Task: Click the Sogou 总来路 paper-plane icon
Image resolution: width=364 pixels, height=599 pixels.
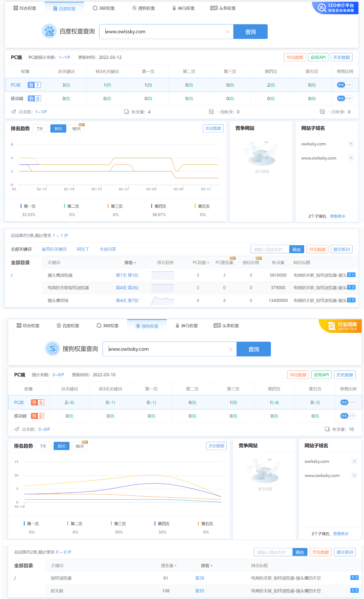Action: pyautogui.click(x=16, y=429)
